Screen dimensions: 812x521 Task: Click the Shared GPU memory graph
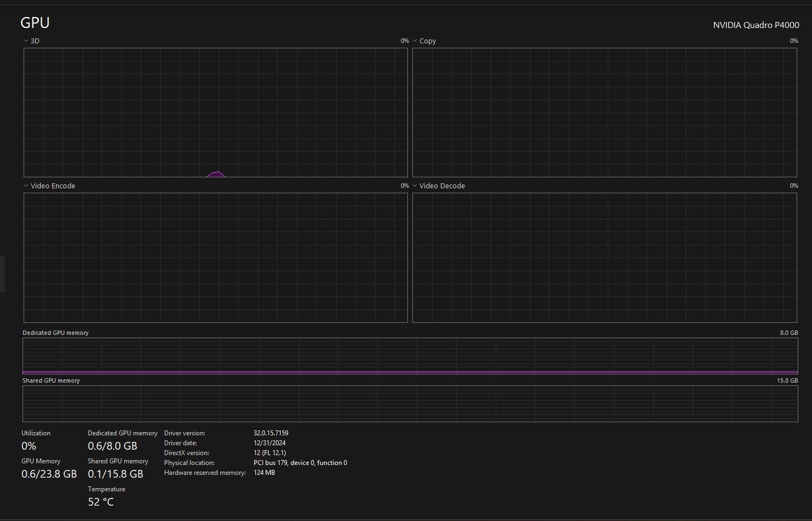pos(410,404)
